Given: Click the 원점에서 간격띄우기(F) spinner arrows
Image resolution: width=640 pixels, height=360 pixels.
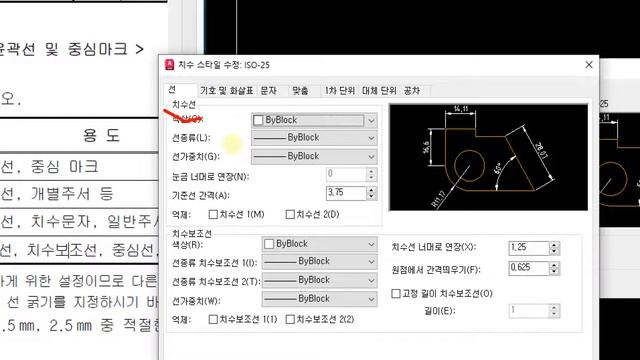Looking at the screenshot, I should click(554, 268).
